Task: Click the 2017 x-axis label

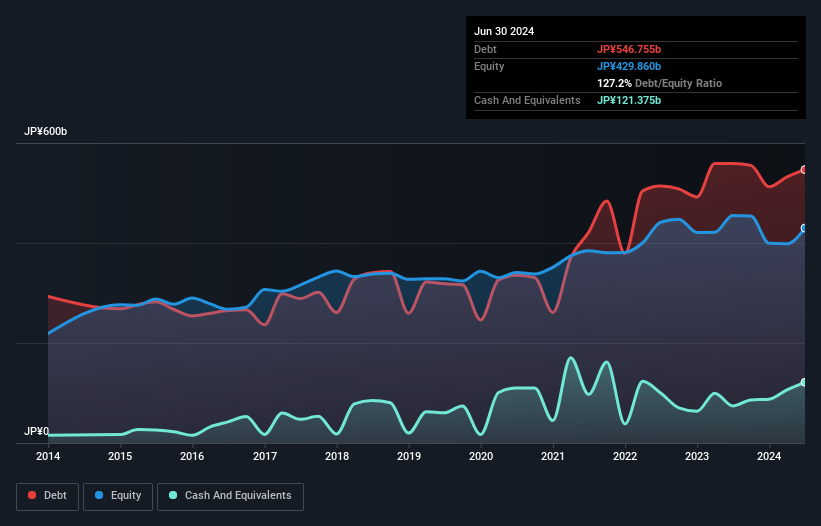Action: pos(265,456)
